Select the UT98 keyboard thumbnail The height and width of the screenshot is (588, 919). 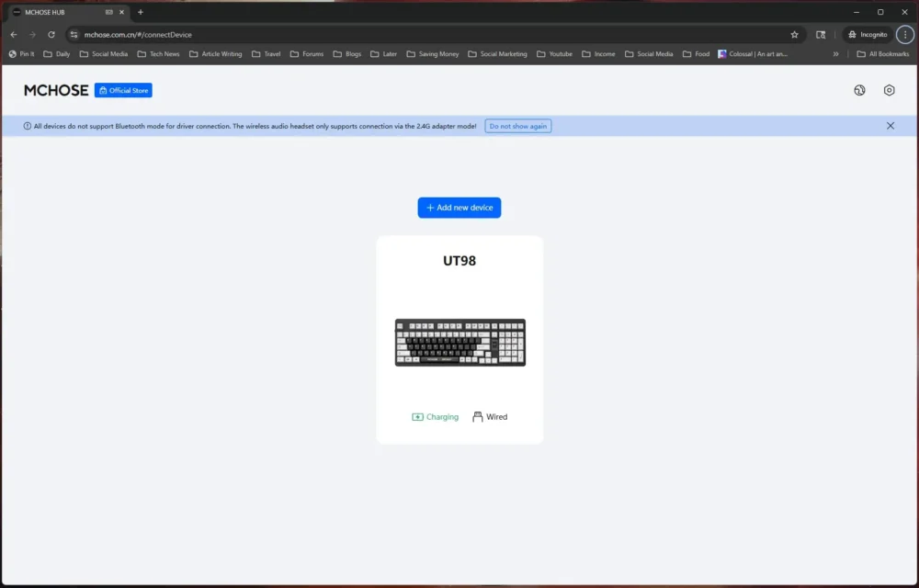tap(460, 343)
